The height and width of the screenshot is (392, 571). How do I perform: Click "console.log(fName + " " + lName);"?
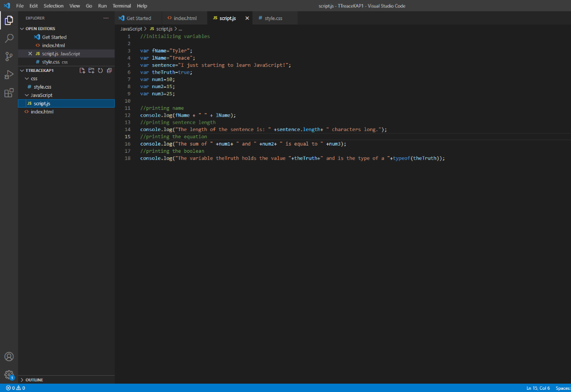[x=188, y=115]
